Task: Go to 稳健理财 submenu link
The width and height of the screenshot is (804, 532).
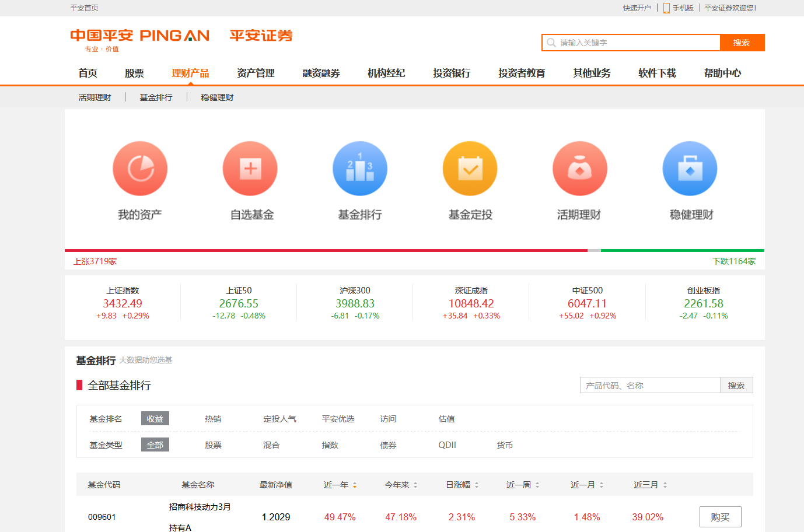Action: point(217,97)
